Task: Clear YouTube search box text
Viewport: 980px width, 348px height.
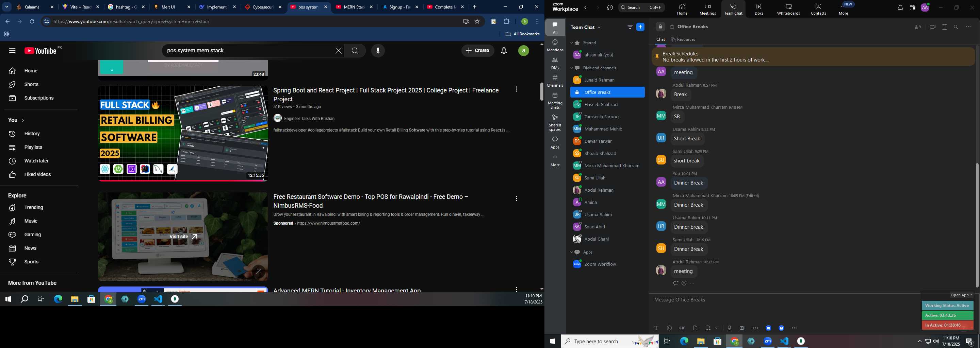Action: click(x=338, y=51)
